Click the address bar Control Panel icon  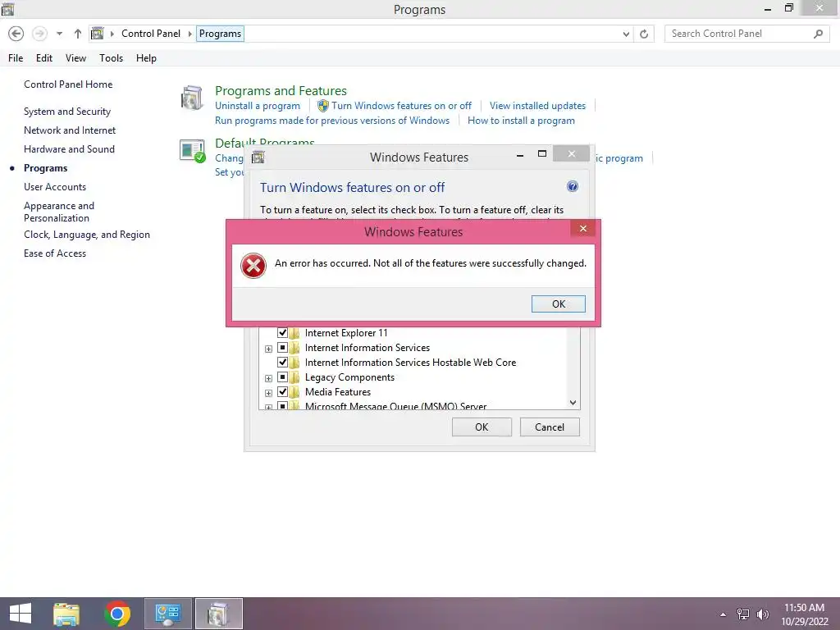click(98, 34)
